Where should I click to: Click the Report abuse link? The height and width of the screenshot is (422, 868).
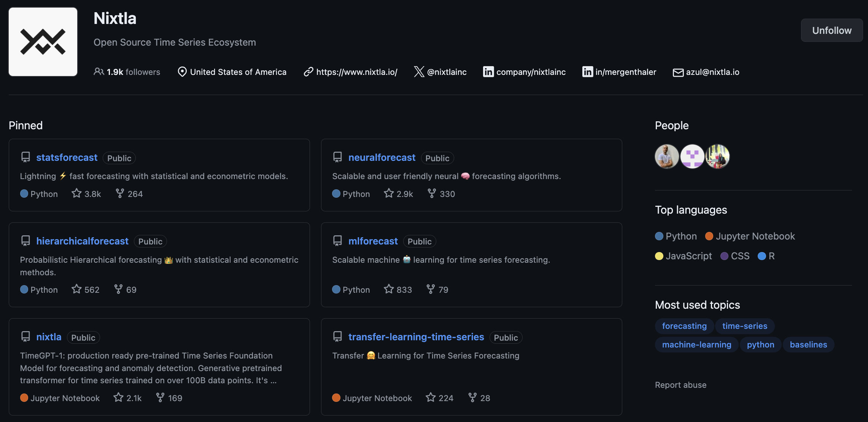680,385
